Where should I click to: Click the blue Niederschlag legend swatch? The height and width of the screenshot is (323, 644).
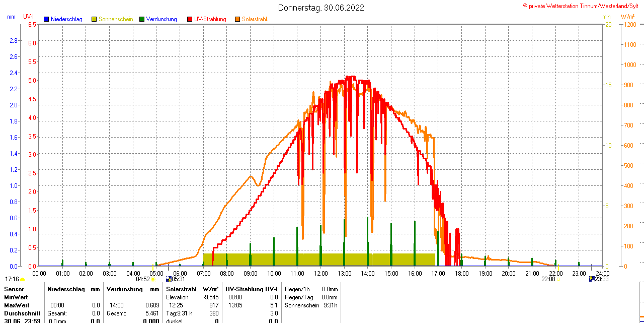click(46, 19)
